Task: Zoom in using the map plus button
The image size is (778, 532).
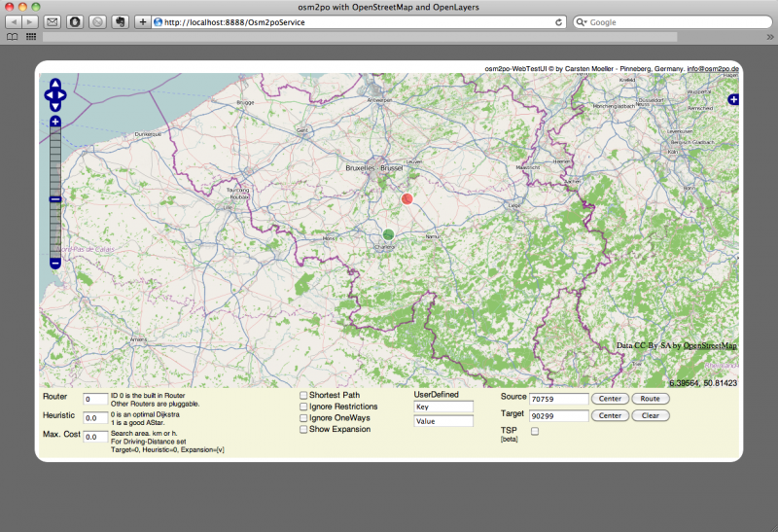Action: point(55,122)
